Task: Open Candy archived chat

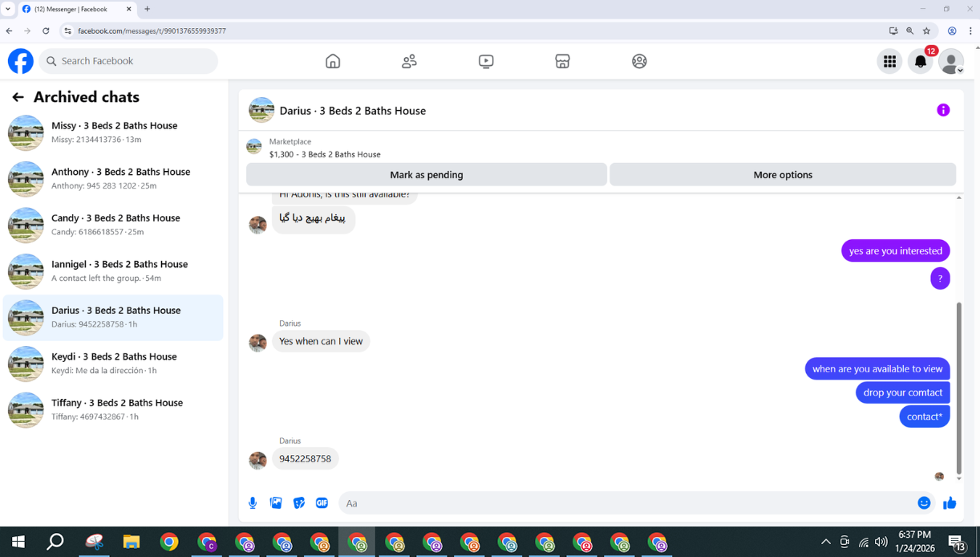Action: coord(113,225)
